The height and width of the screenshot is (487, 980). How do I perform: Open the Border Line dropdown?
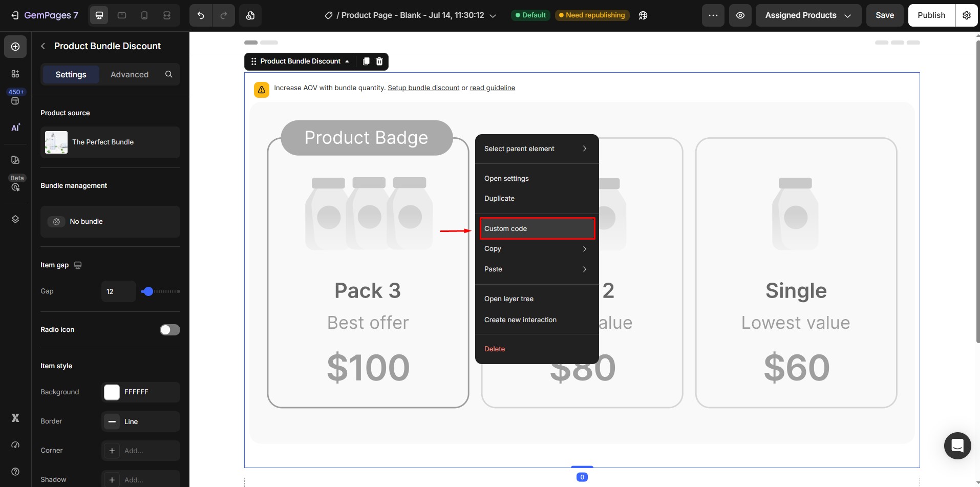tap(141, 421)
